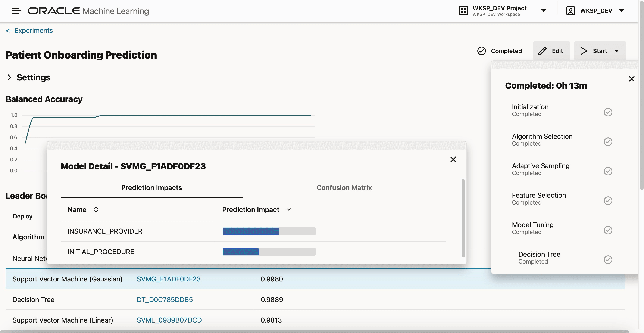Click the Decision Tree completed check icon
The width and height of the screenshot is (644, 333).
click(608, 260)
